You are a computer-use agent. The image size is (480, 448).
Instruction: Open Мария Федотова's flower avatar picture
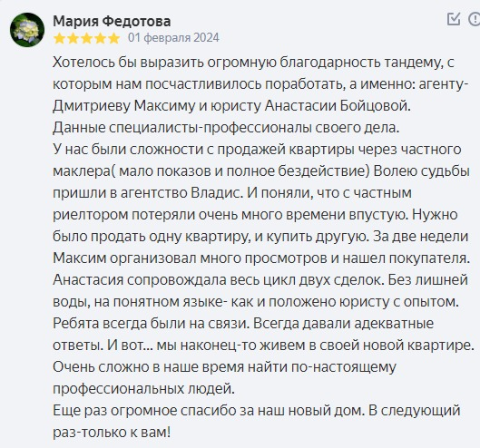27,30
